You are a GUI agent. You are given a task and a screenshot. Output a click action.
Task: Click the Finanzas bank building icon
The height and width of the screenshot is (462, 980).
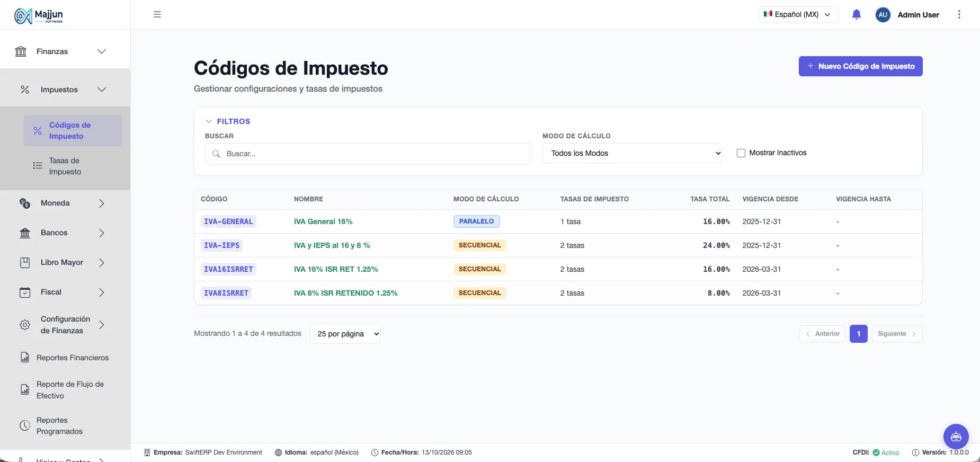[21, 51]
